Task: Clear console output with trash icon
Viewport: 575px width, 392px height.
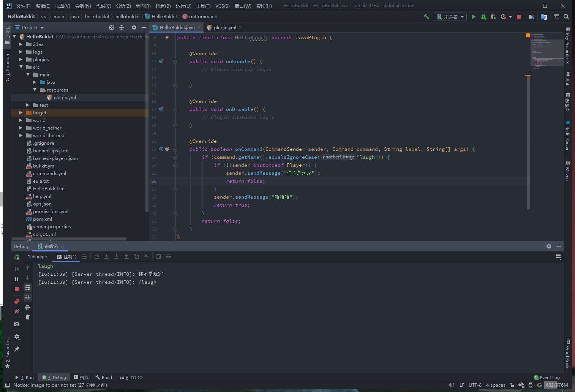Action: pyautogui.click(x=28, y=317)
